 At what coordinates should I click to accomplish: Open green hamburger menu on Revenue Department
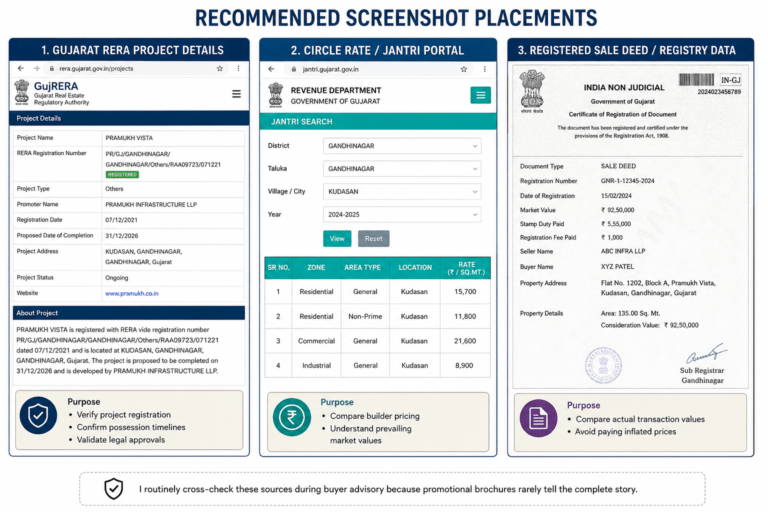point(480,95)
